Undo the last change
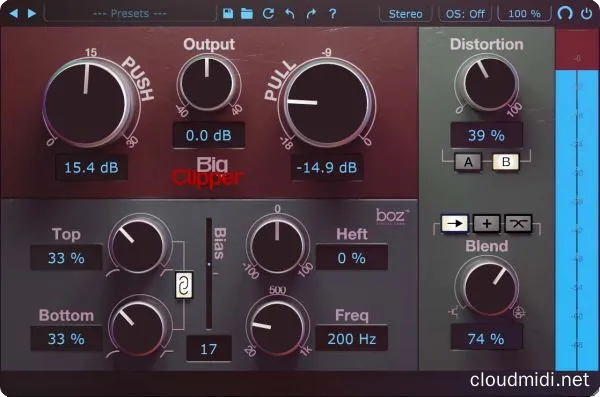This screenshot has height=397, width=600. (x=290, y=14)
